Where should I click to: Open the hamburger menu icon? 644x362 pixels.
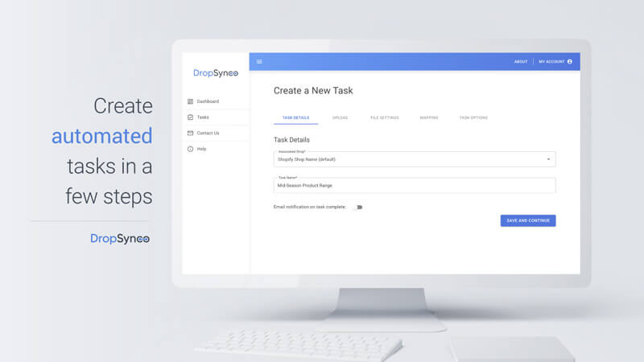[x=259, y=62]
